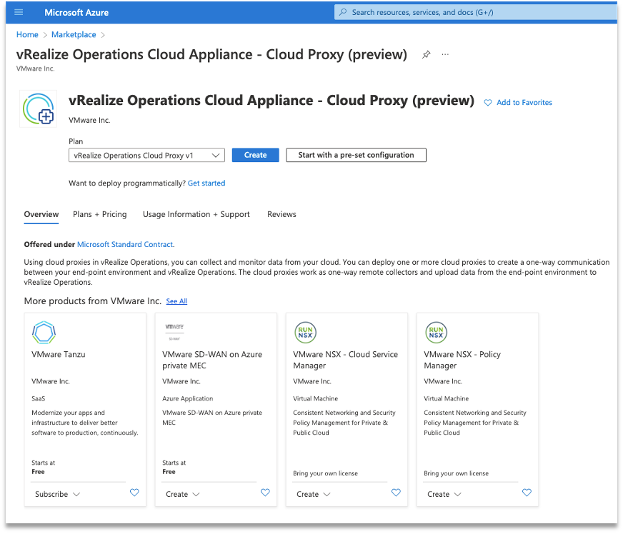This screenshot has width=624, height=534.
Task: Follow the Get started link
Action: [206, 183]
